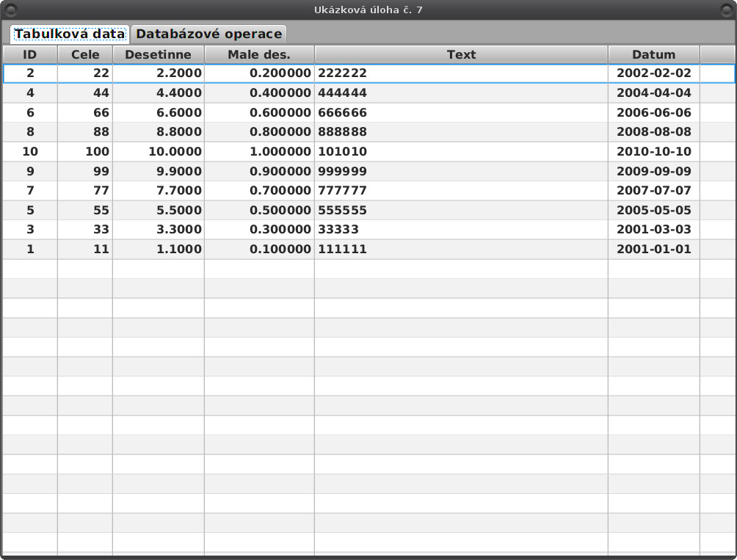Select Male des. value 1.000000

click(x=259, y=152)
